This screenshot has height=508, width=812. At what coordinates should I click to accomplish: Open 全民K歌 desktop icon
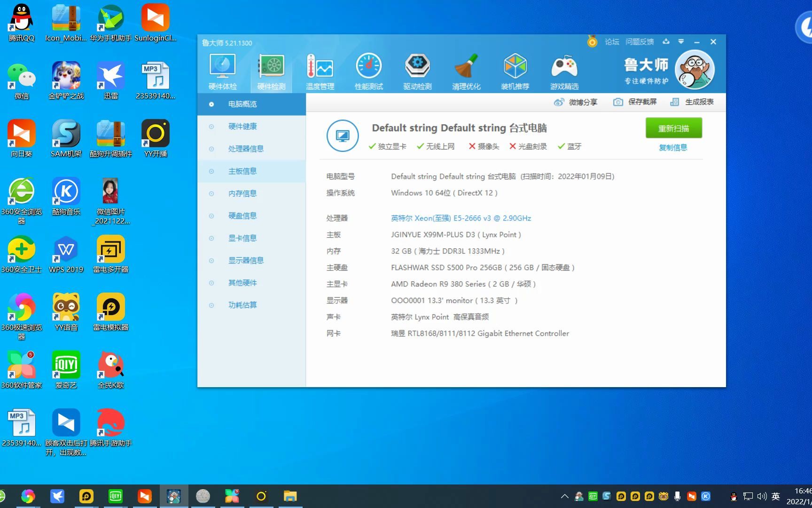coord(111,370)
